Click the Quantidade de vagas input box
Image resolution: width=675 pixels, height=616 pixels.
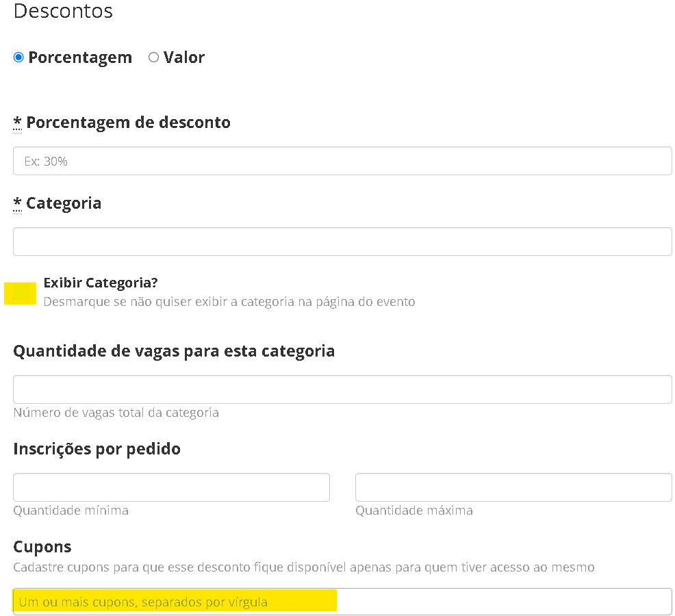click(x=342, y=389)
